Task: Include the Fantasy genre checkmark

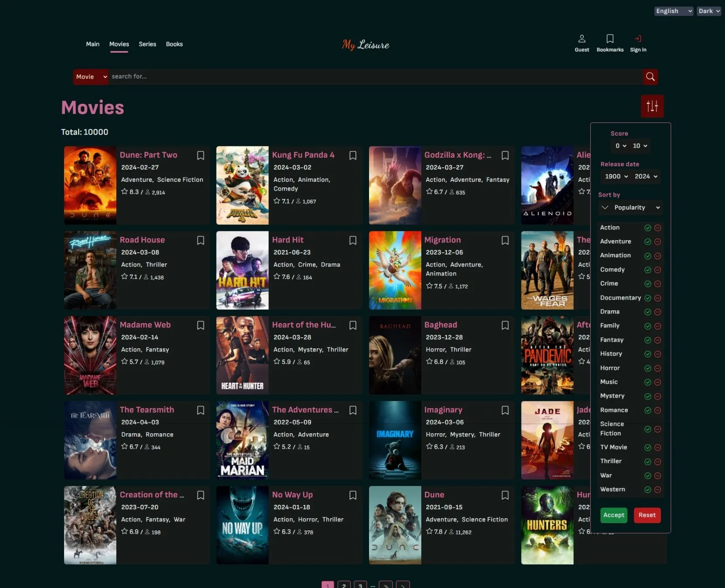Action: point(647,340)
